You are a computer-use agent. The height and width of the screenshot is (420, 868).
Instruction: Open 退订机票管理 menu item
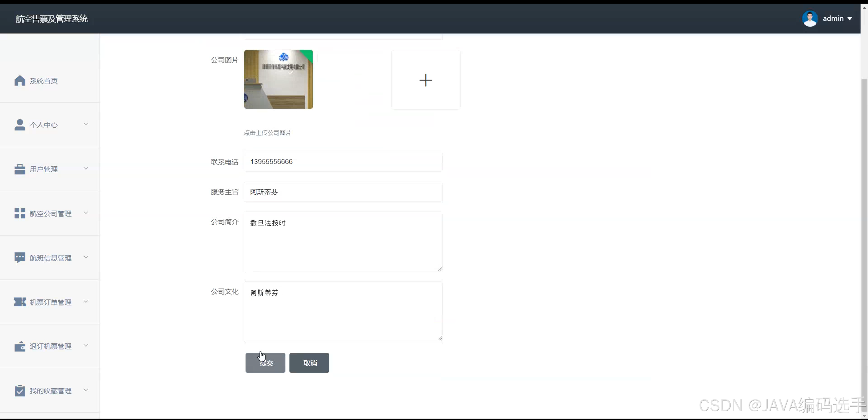click(x=51, y=346)
